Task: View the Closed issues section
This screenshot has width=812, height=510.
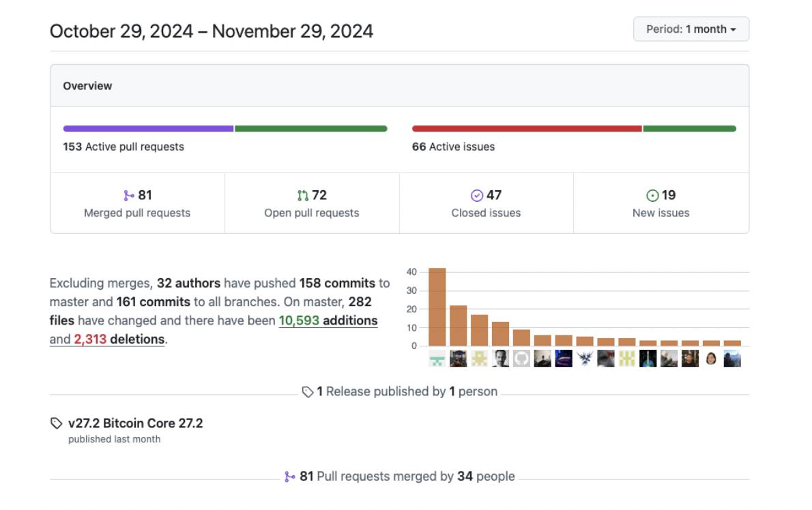Action: pyautogui.click(x=486, y=213)
